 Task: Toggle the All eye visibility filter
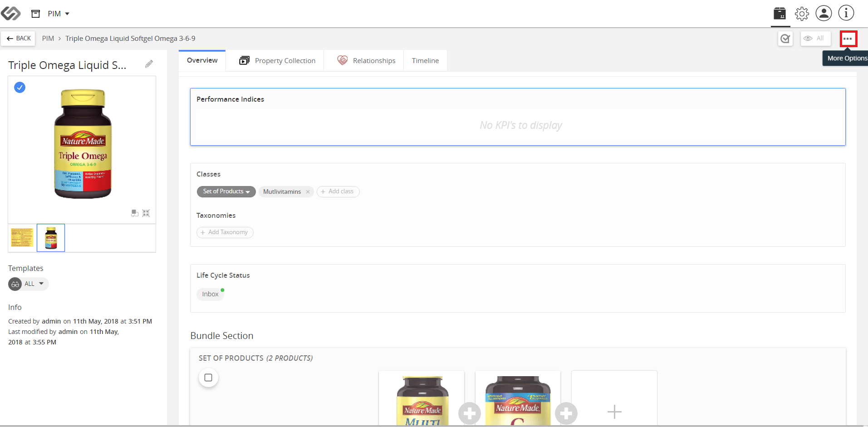(x=815, y=39)
